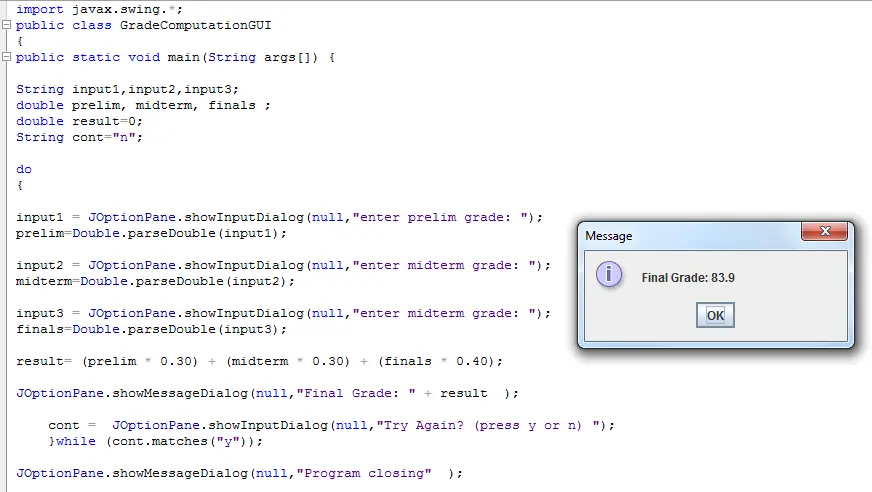Click the "Final Grade: 83.9" message text
872x492 pixels.
pyautogui.click(x=688, y=277)
